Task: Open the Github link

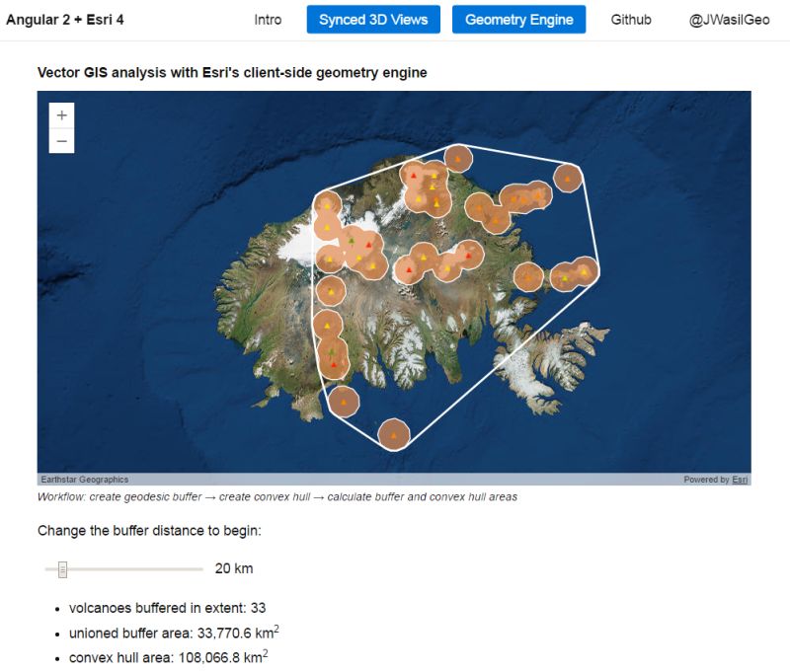Action: (631, 19)
